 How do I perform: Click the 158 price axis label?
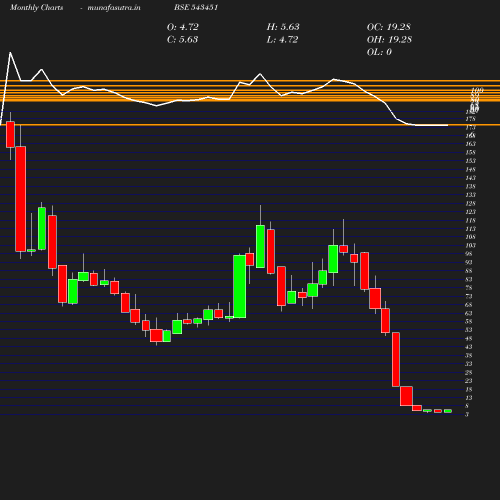[470, 152]
